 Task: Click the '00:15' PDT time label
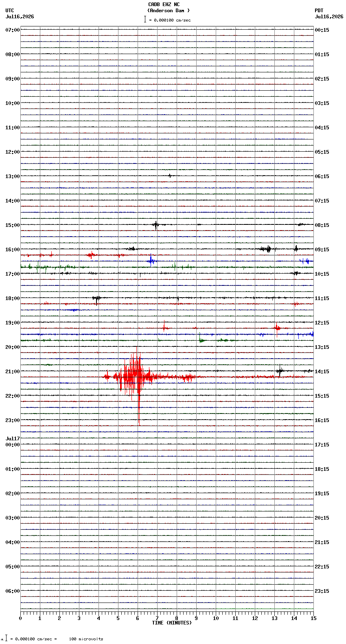click(x=322, y=30)
